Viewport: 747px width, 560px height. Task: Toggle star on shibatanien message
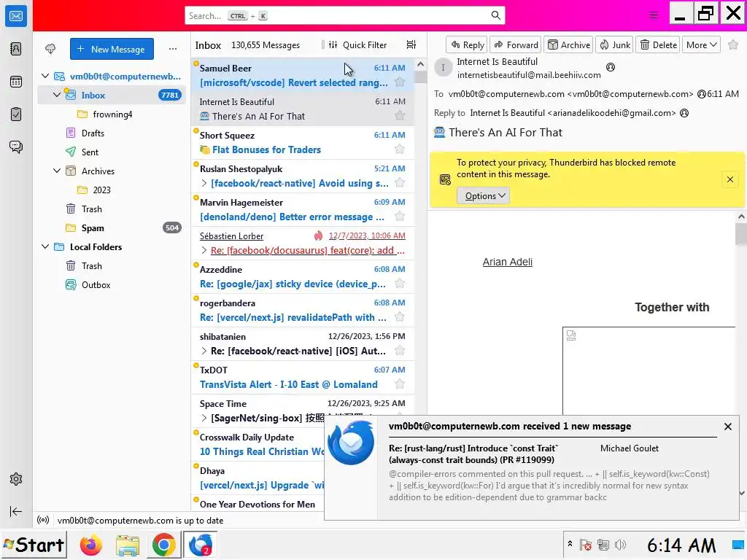pos(400,351)
